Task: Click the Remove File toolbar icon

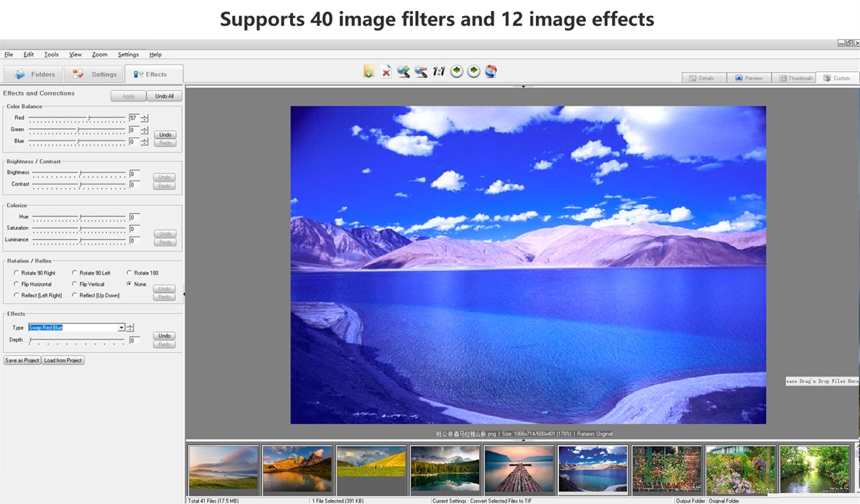Action: click(x=385, y=72)
